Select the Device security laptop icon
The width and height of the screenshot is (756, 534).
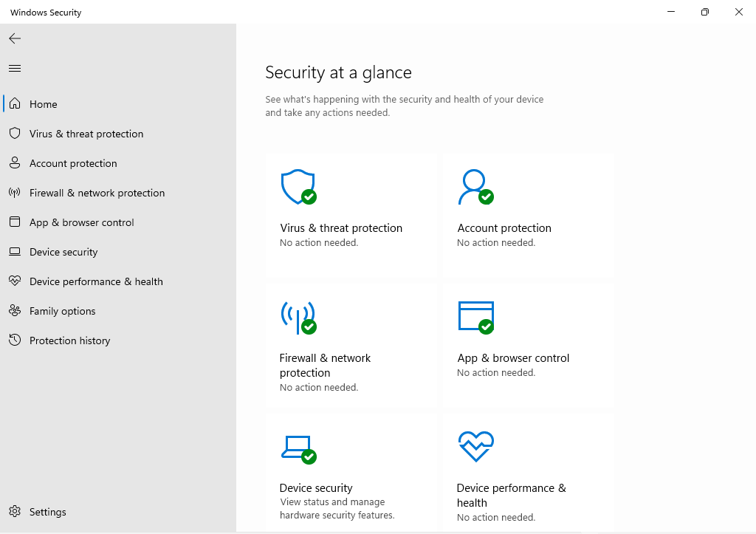click(x=298, y=446)
